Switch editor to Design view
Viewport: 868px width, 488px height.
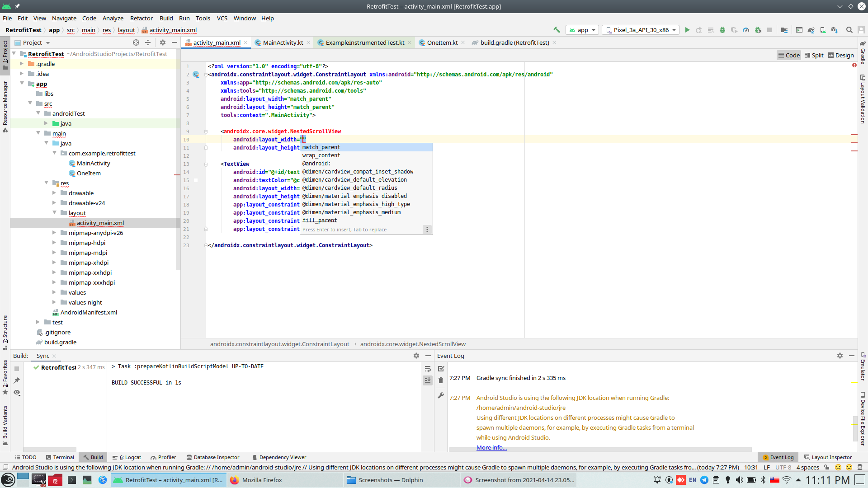pyautogui.click(x=841, y=55)
